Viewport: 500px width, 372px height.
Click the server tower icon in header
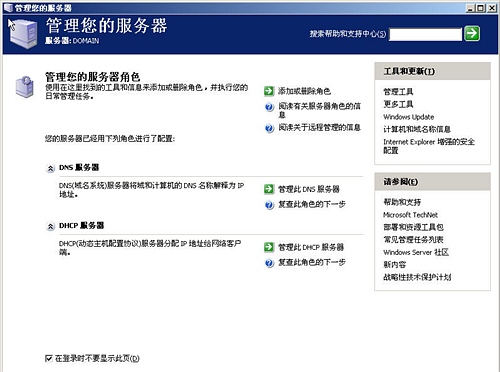coord(23,34)
